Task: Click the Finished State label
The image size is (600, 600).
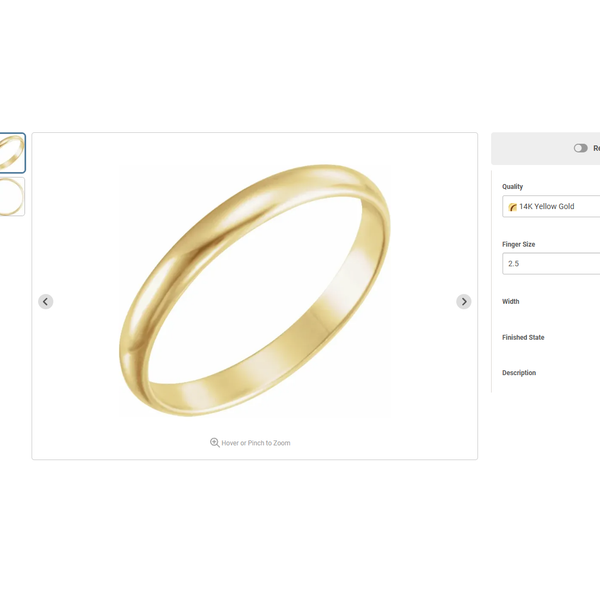Action: tap(523, 338)
